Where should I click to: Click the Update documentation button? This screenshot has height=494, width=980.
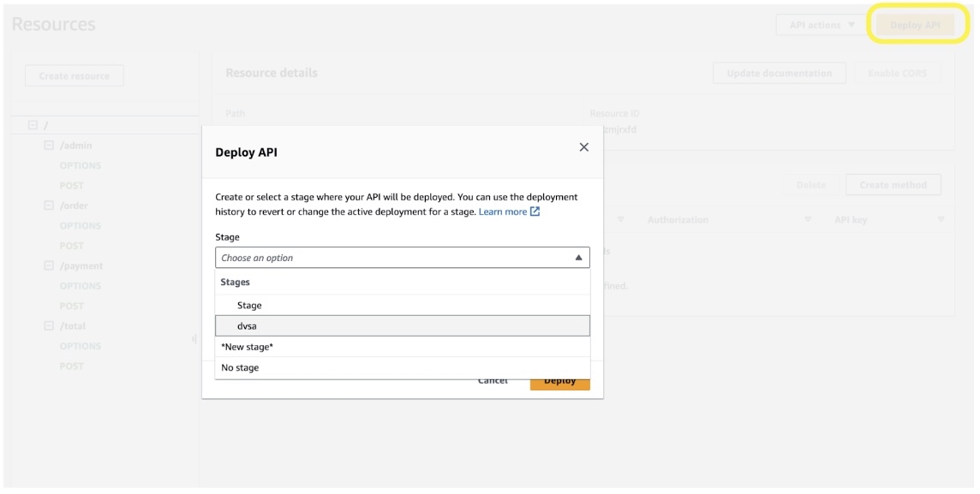tap(780, 73)
